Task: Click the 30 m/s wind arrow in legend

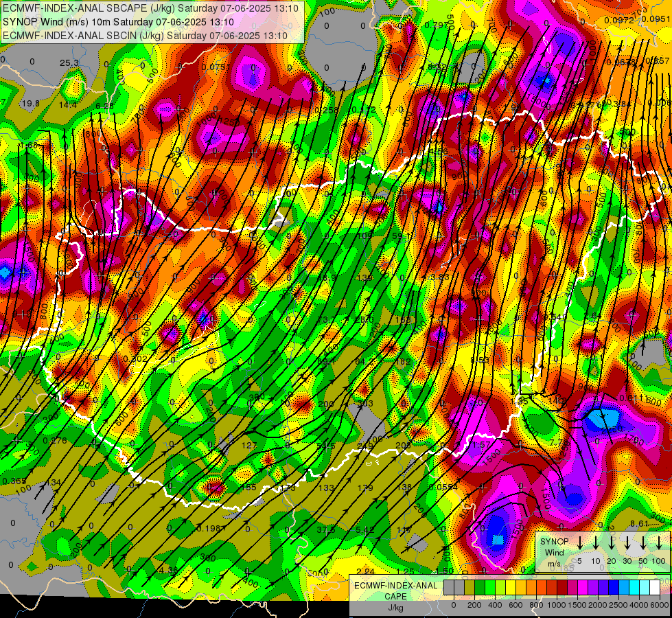Action: (627, 542)
